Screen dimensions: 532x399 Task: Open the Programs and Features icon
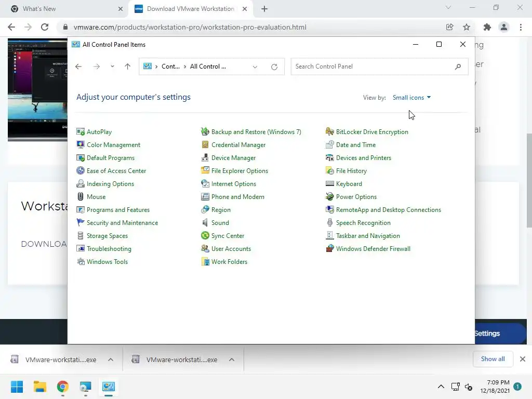pyautogui.click(x=81, y=210)
